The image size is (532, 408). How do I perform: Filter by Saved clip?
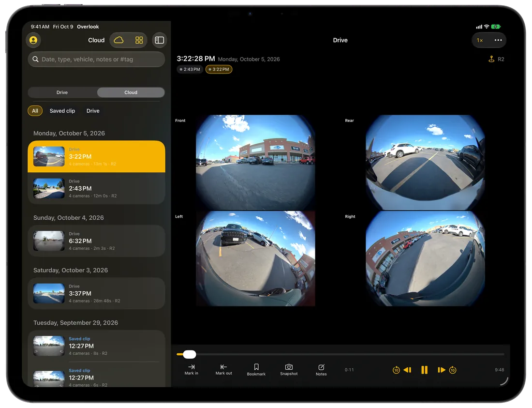click(x=62, y=111)
